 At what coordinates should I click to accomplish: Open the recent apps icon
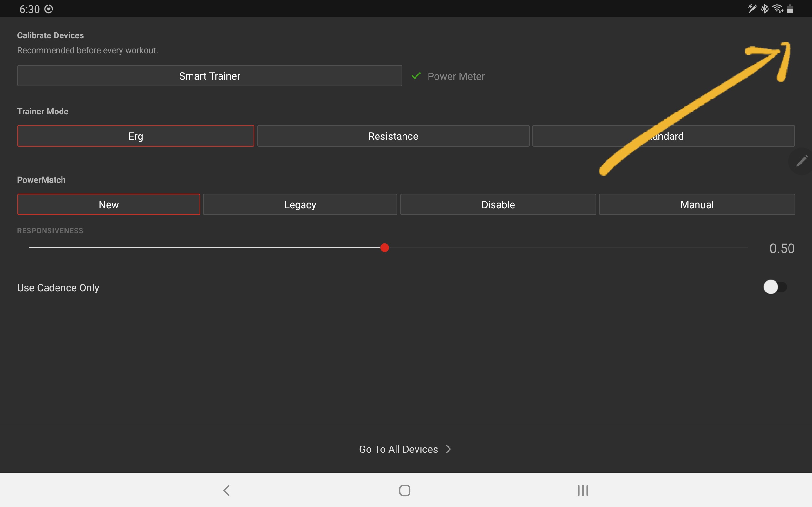pos(583,490)
